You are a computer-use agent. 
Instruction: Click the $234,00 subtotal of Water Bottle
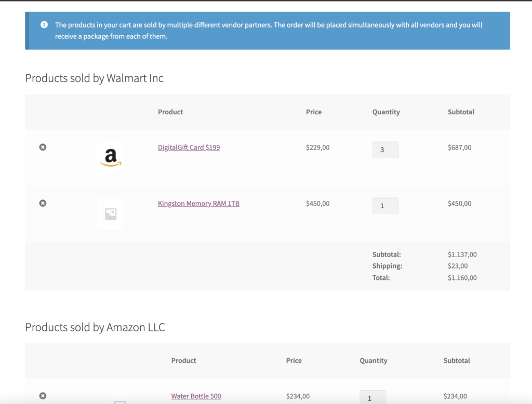coord(455,396)
